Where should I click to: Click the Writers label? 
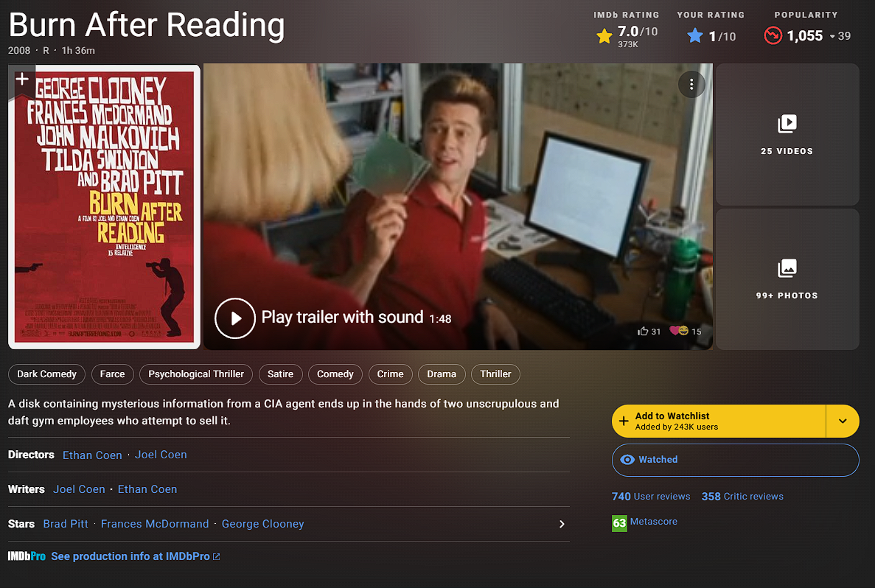click(27, 489)
